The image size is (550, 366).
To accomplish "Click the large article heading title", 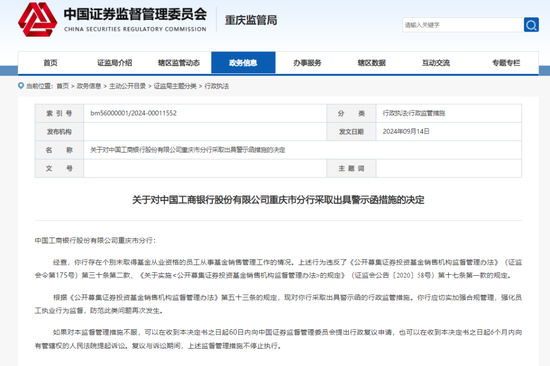I will click(278, 200).
